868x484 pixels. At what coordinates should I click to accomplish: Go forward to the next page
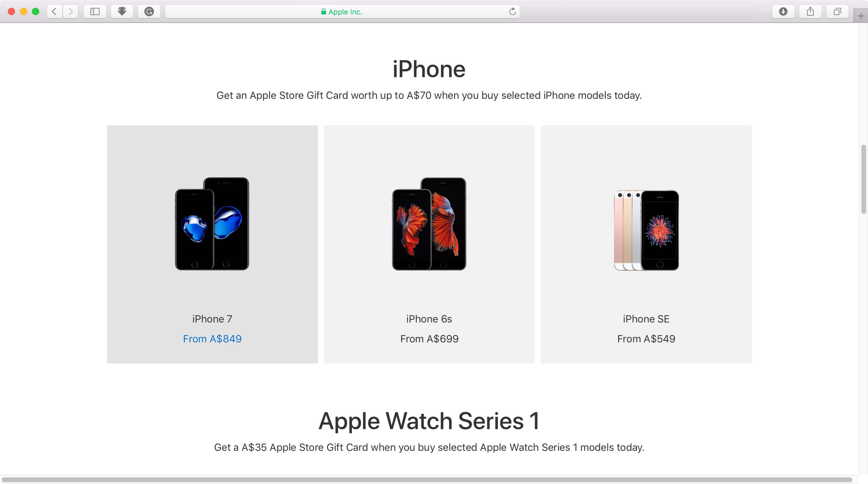coord(71,11)
